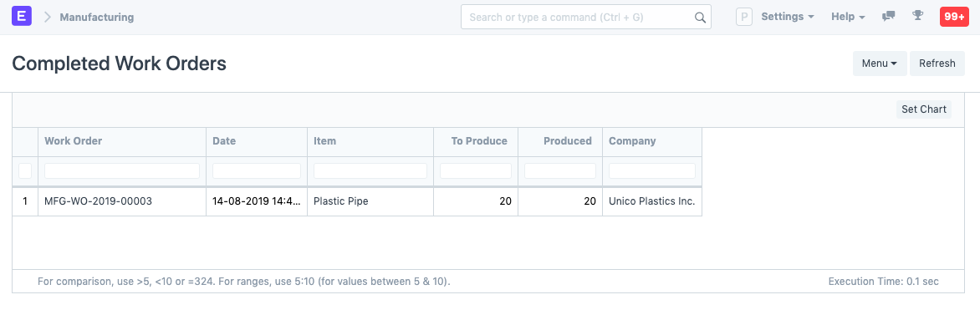The image size is (980, 310).
Task: Click the Refresh button
Action: click(x=937, y=64)
